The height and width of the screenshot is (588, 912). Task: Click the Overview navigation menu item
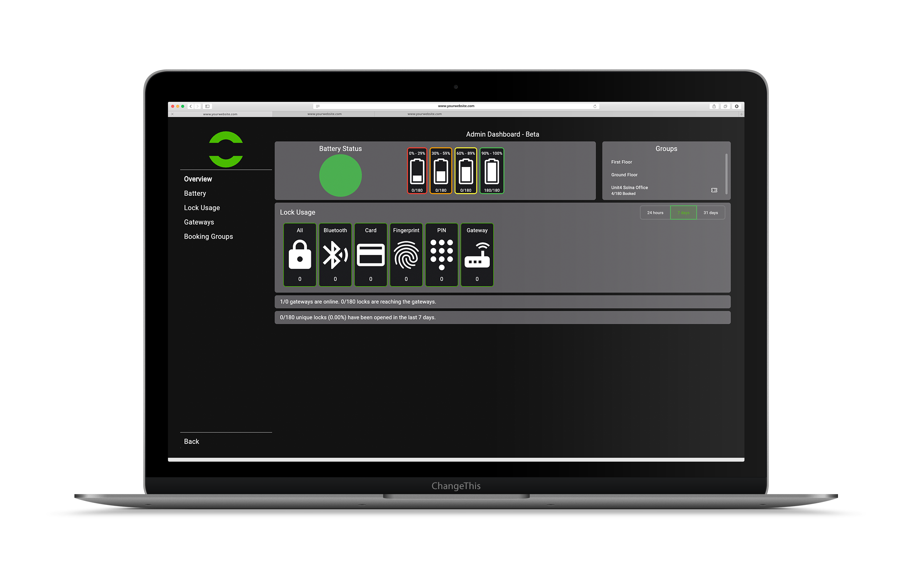point(197,179)
